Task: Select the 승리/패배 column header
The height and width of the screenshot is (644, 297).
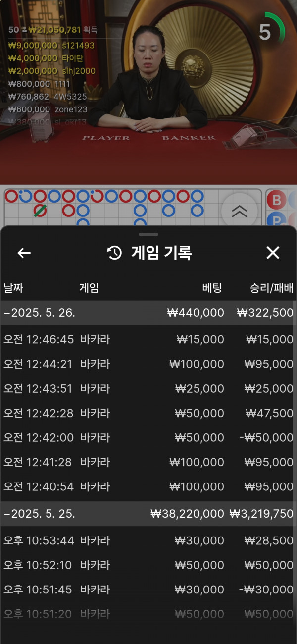Action: 272,288
